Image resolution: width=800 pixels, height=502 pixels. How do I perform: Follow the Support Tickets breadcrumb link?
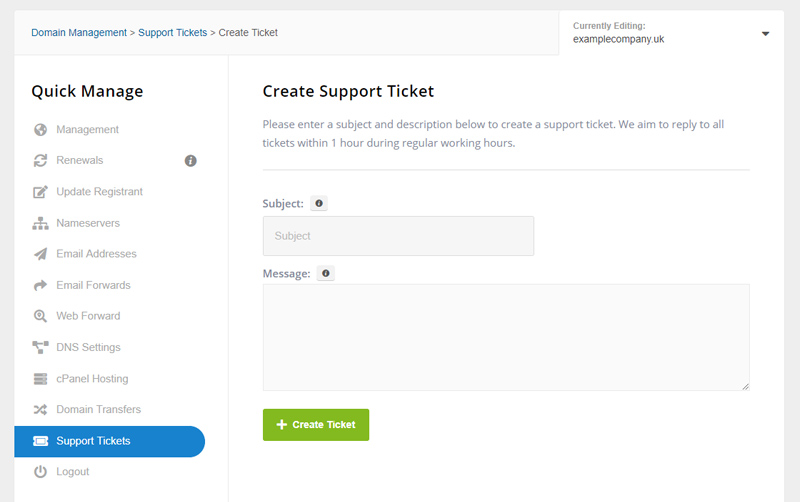pyautogui.click(x=172, y=33)
